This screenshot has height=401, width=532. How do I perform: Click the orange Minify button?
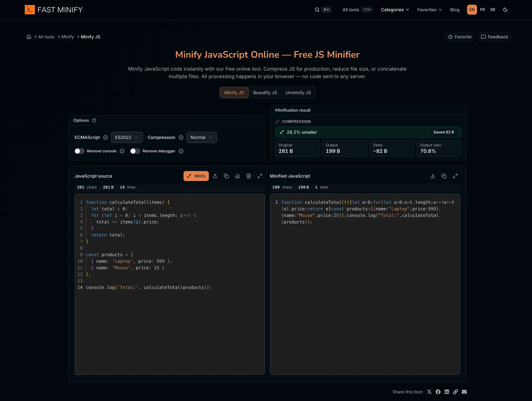196,176
